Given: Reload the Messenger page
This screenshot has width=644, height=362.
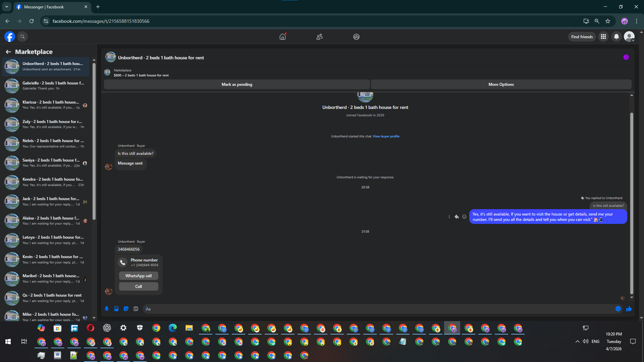Looking at the screenshot, I should tap(32, 21).
